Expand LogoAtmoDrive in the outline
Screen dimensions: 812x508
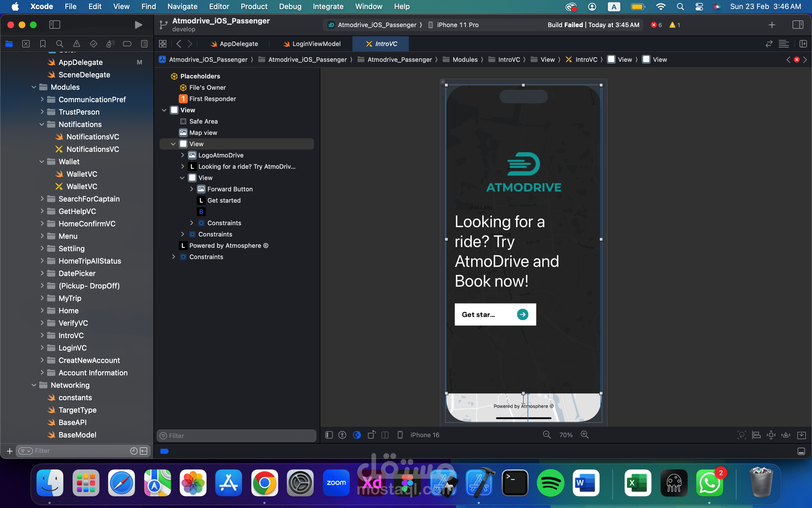pyautogui.click(x=182, y=155)
